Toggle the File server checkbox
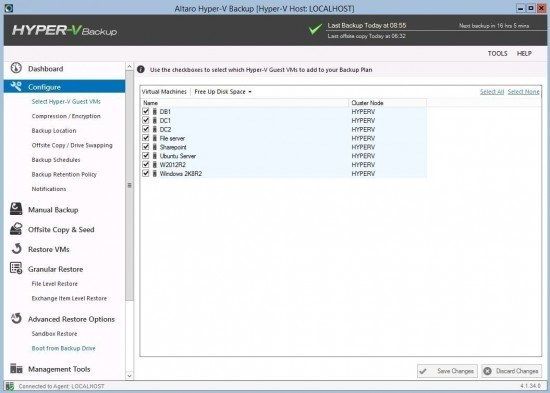Screen dimensions: 550x393 coord(146,138)
